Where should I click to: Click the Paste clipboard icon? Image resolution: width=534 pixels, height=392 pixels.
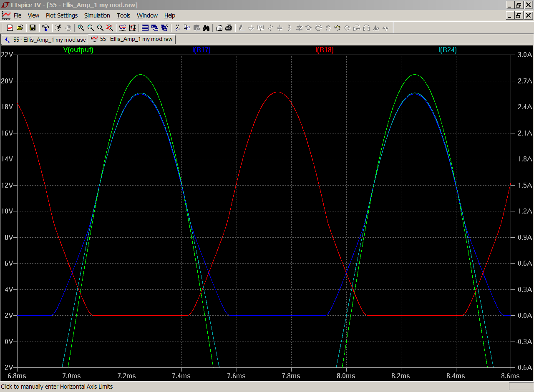(196, 28)
